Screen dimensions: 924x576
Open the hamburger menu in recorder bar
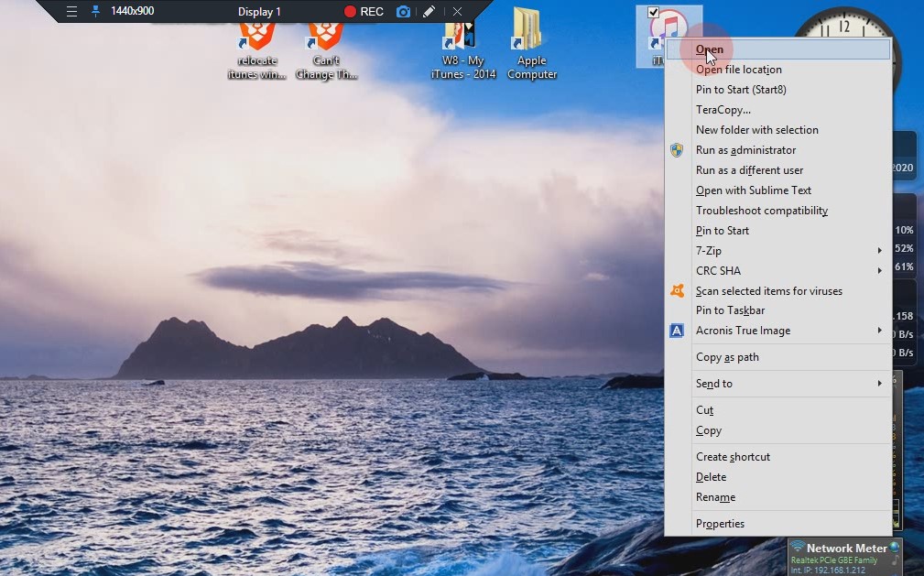tap(72, 12)
